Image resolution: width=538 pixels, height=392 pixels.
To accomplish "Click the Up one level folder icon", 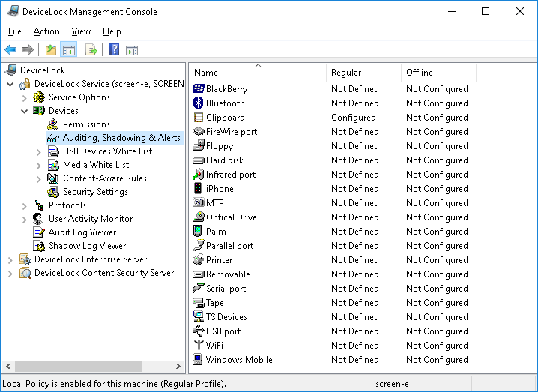I will (x=50, y=50).
